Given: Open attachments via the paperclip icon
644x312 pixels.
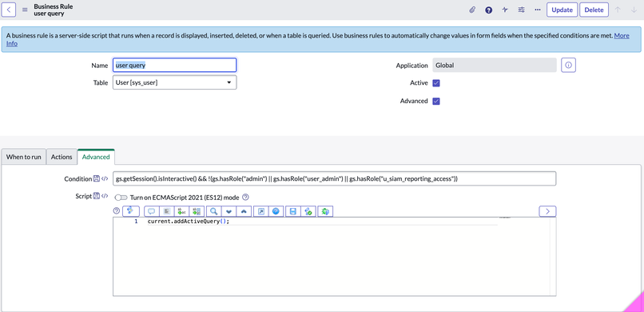Looking at the screenshot, I should click(472, 10).
